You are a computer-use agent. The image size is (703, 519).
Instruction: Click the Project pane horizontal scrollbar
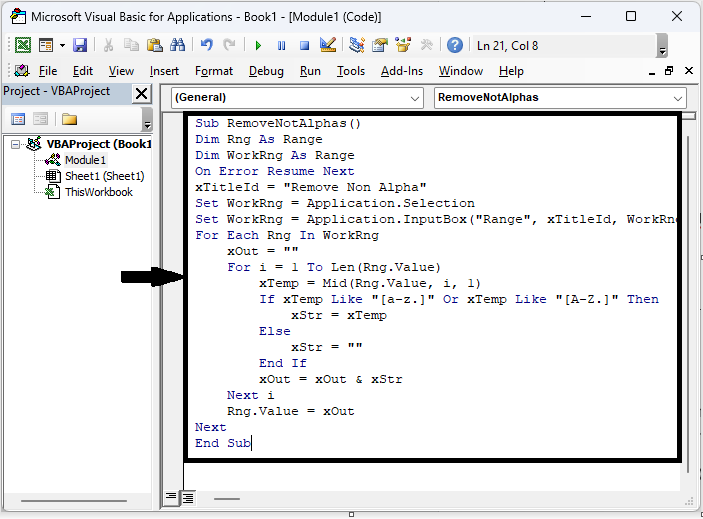point(74,501)
